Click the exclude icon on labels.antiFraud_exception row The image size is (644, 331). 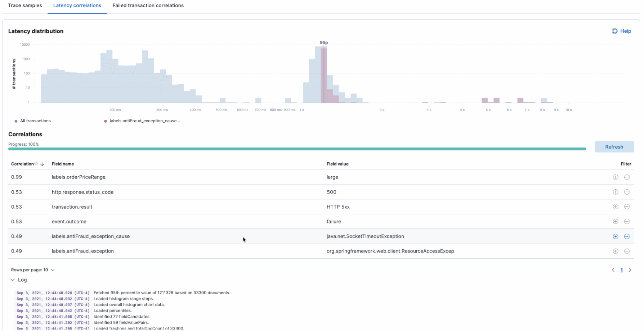(x=627, y=251)
